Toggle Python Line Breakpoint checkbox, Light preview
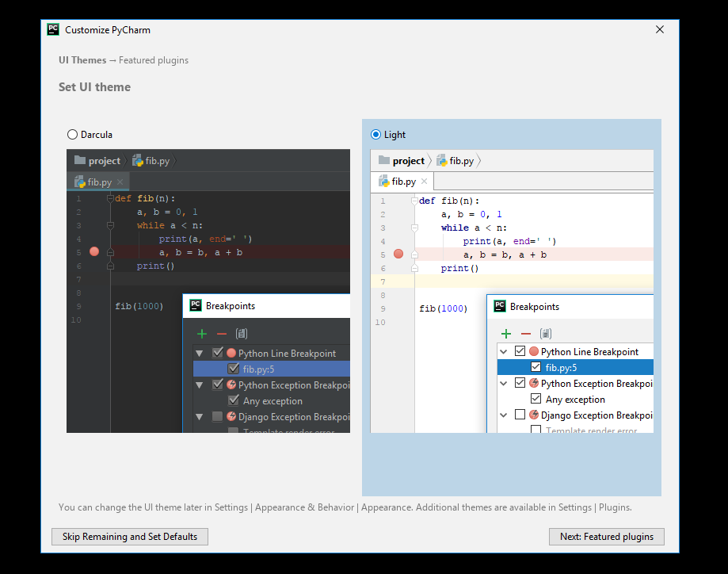728x574 pixels. [x=520, y=351]
